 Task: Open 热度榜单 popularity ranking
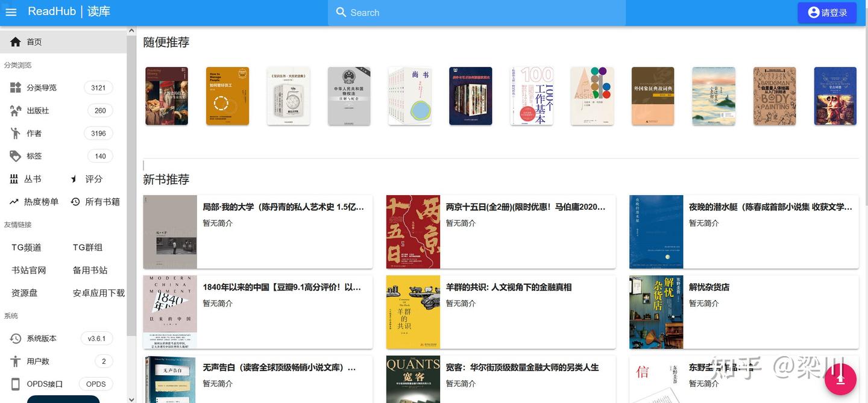42,202
